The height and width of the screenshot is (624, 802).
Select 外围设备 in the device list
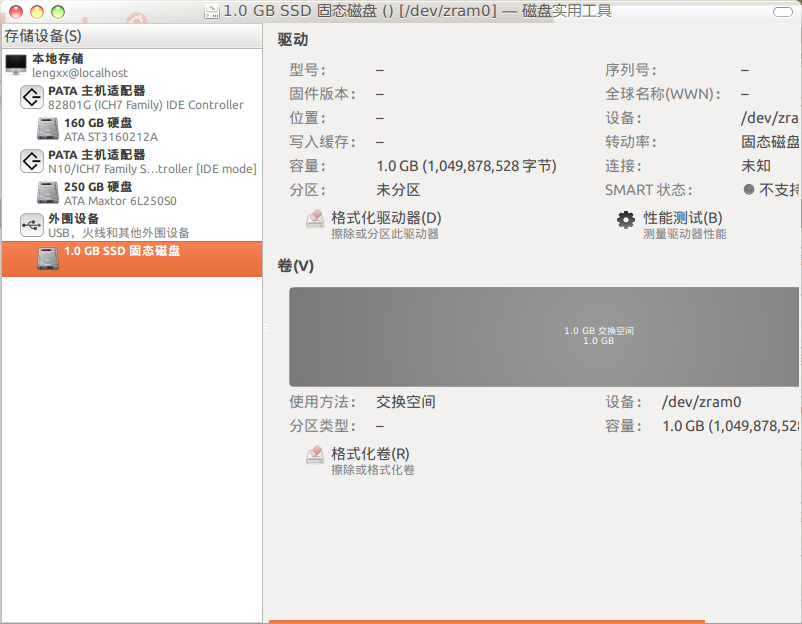pos(132,225)
